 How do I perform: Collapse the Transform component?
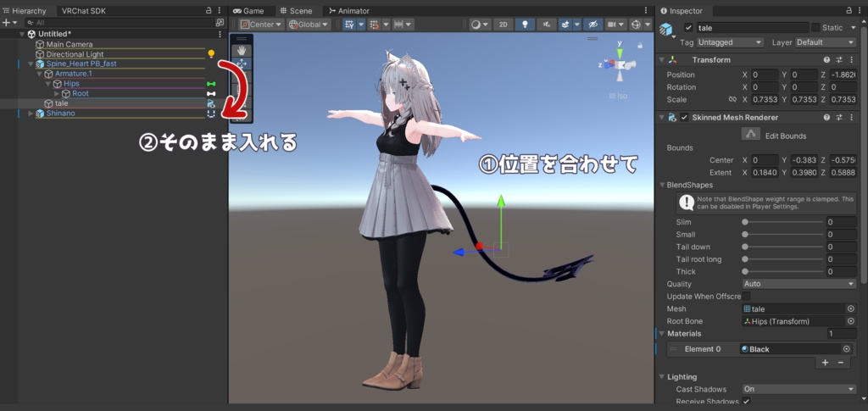[x=661, y=59]
